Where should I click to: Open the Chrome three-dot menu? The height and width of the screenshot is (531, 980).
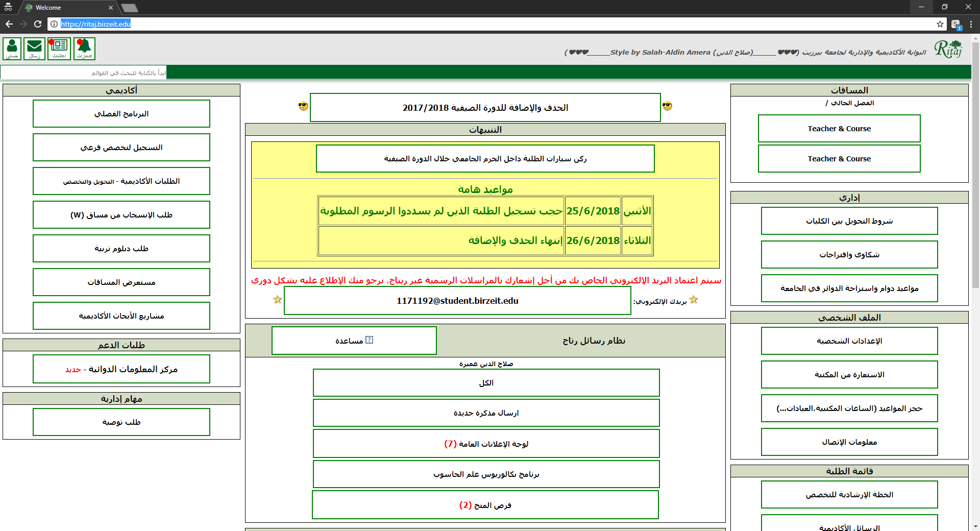[x=971, y=24]
